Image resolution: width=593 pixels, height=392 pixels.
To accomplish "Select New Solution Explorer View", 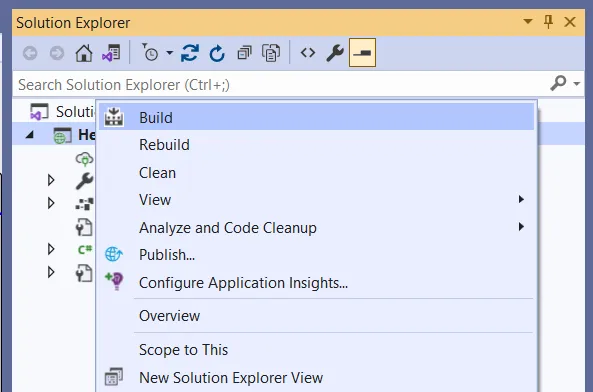I will point(317,378).
